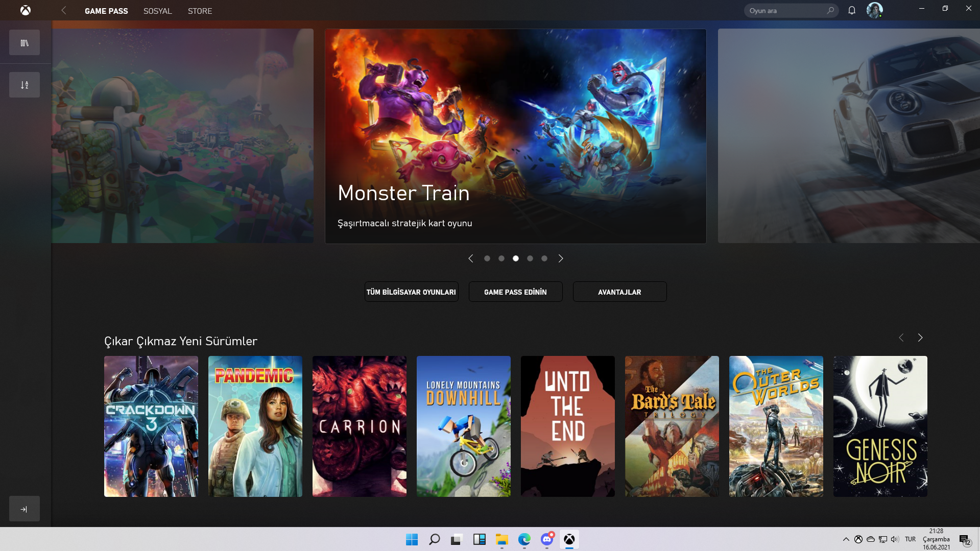Click the search magnifier icon

click(830, 10)
